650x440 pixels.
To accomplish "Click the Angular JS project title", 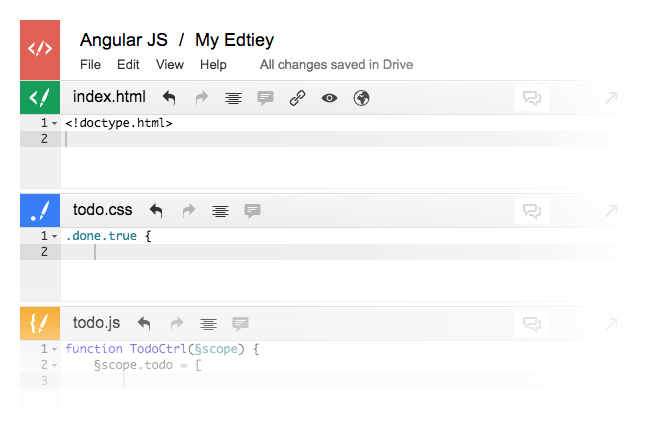I will tap(124, 40).
